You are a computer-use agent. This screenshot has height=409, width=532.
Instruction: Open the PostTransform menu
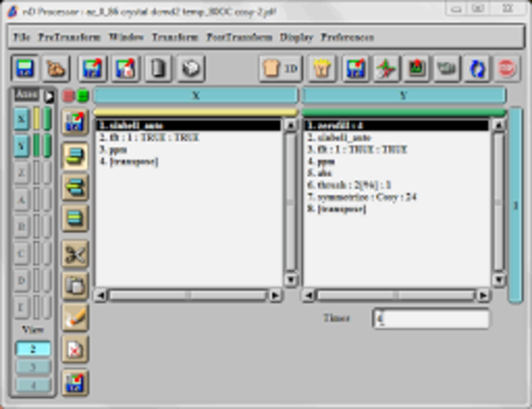[x=240, y=37]
